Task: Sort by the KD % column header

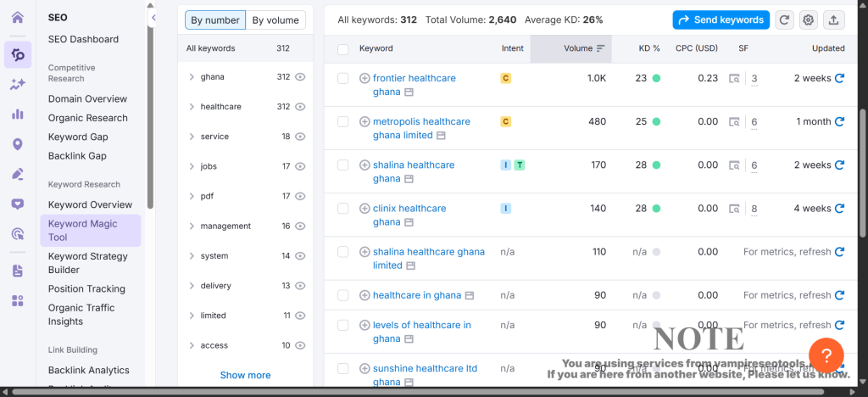Action: (x=649, y=48)
